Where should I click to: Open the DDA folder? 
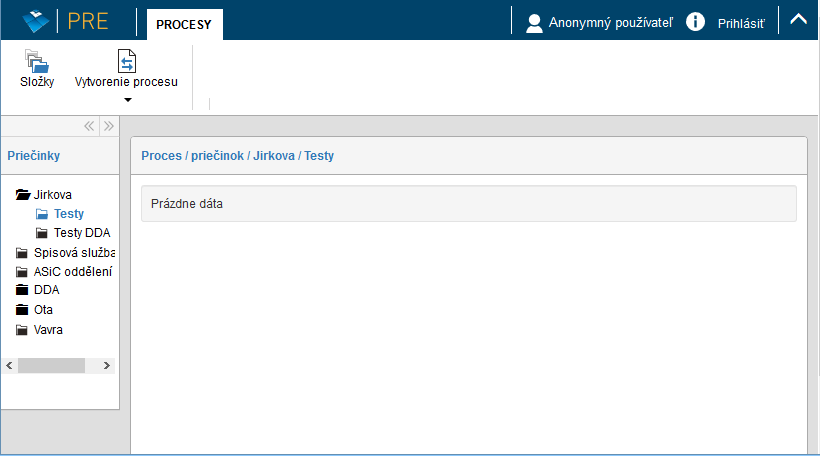(x=47, y=290)
